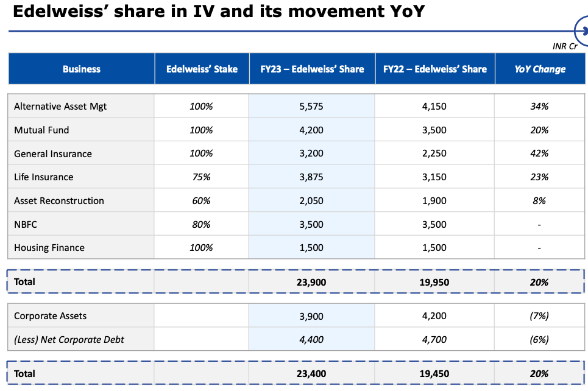Click the 3,200 General Insurance FY23 value
The image size is (588, 391).
click(x=311, y=153)
